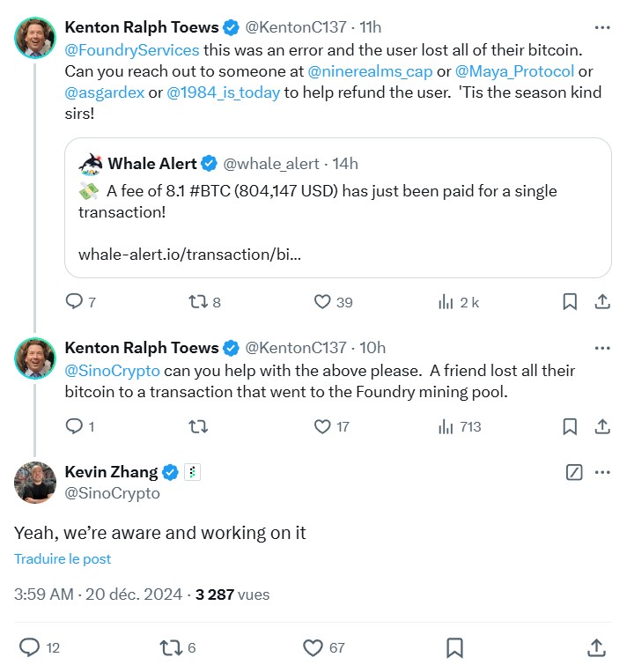Open the @FoundryServices mention link
The width and height of the screenshot is (627, 672).
132,50
